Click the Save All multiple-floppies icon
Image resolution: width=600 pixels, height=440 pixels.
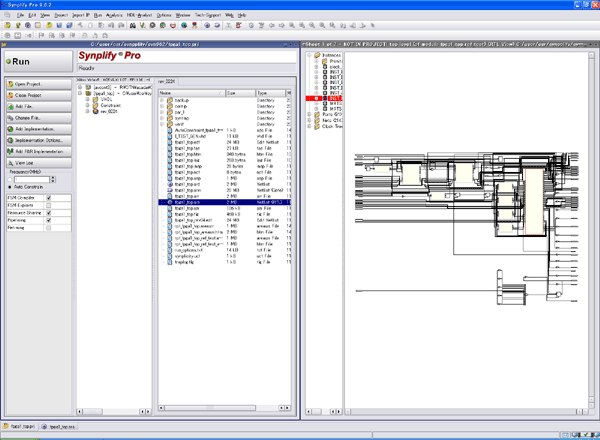coord(69,25)
